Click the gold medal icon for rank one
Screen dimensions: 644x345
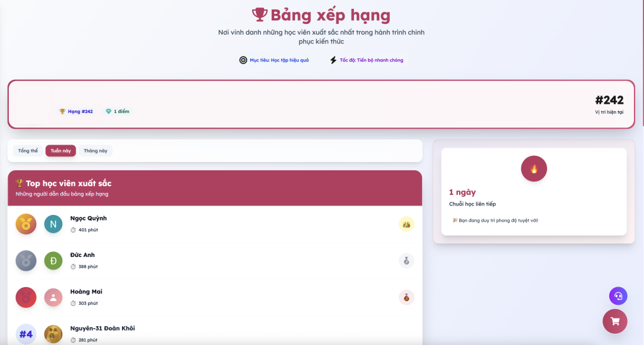tap(26, 224)
